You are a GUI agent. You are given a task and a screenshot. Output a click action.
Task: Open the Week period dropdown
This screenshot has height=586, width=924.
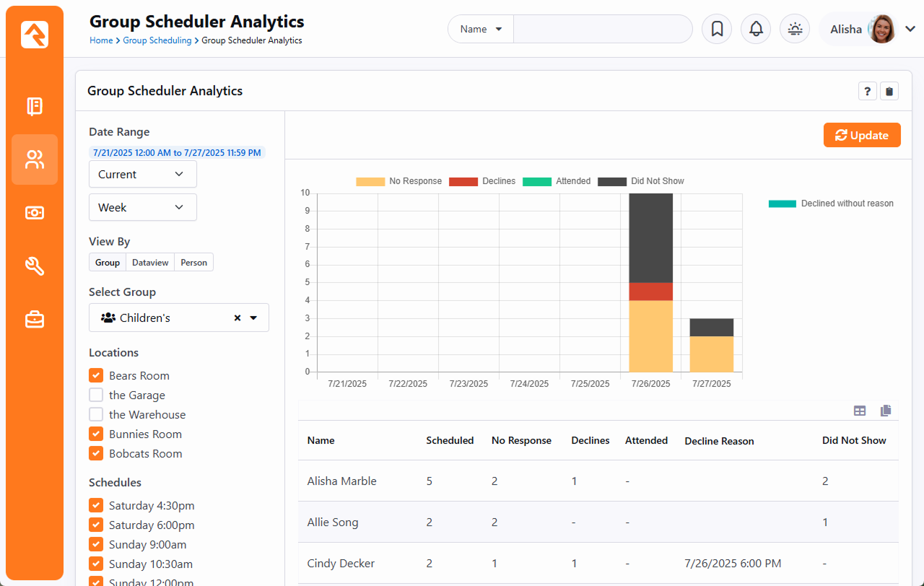pos(142,208)
